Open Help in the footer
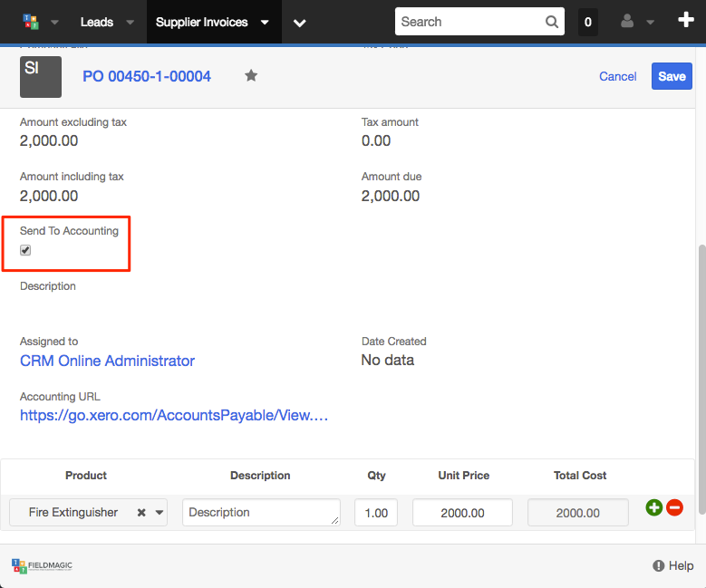The width and height of the screenshot is (706, 588). pos(673,565)
